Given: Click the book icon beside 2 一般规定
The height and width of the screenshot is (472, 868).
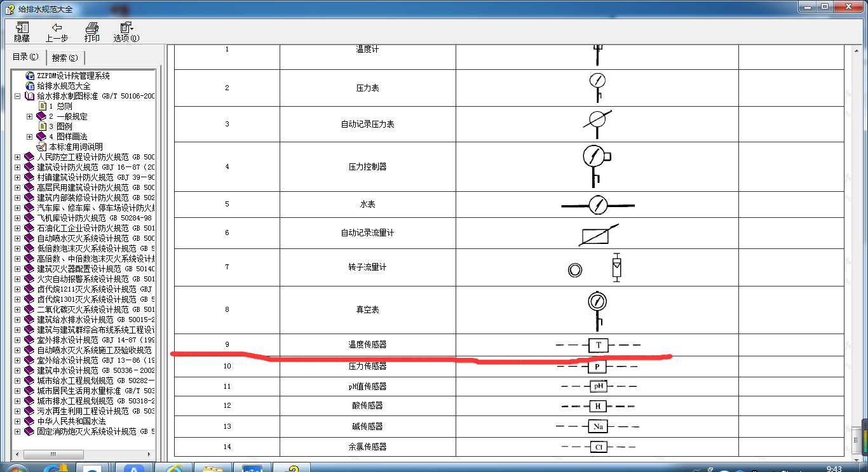Looking at the screenshot, I should pyautogui.click(x=41, y=116).
